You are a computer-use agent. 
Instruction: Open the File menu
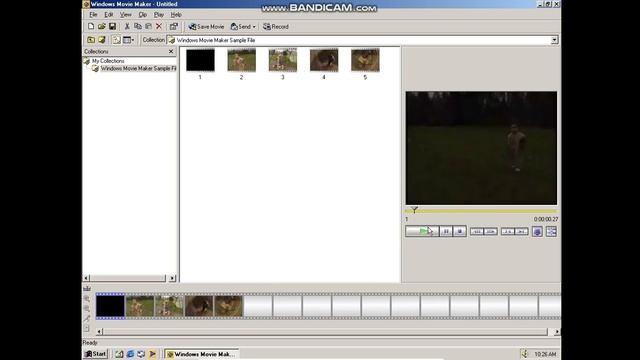[x=93, y=15]
